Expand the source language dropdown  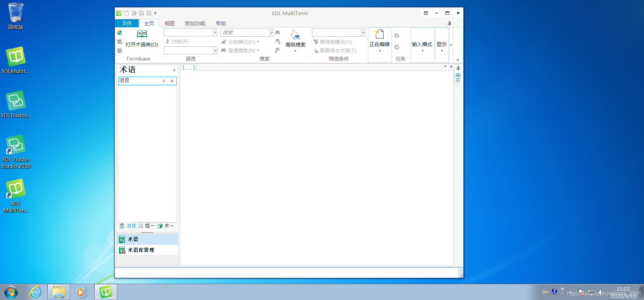(x=215, y=32)
